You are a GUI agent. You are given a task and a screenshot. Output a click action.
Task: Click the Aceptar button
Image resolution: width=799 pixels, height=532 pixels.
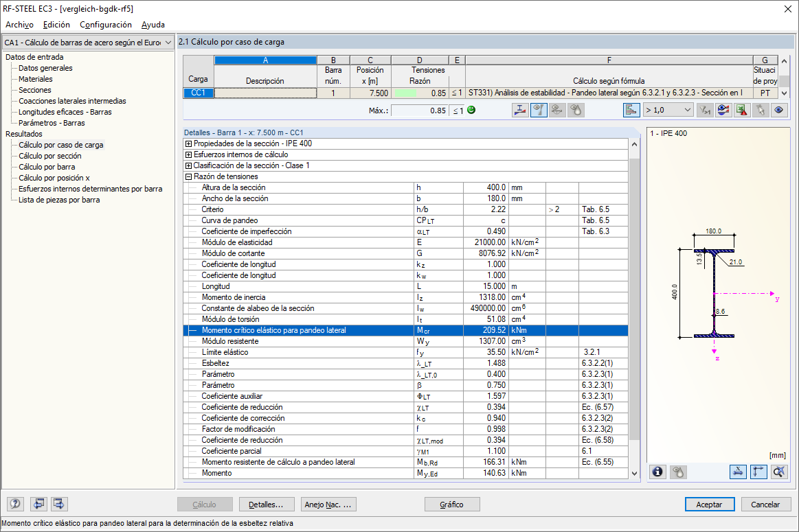click(x=709, y=505)
